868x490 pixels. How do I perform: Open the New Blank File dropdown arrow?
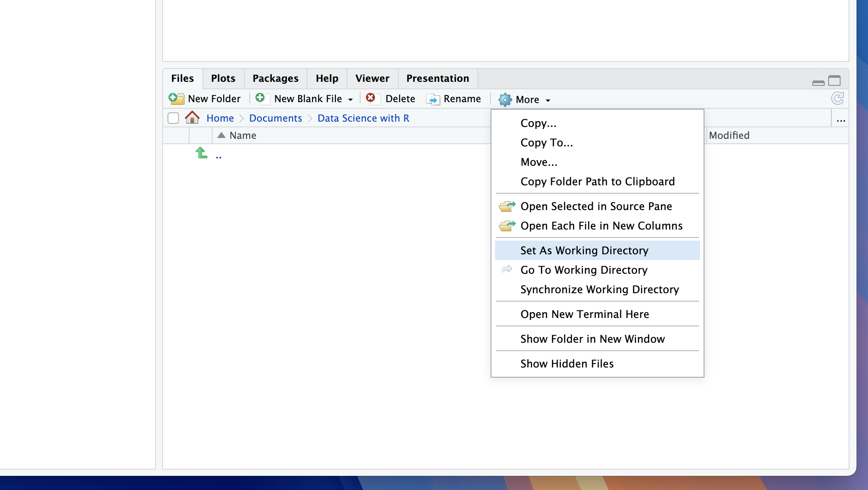point(350,100)
